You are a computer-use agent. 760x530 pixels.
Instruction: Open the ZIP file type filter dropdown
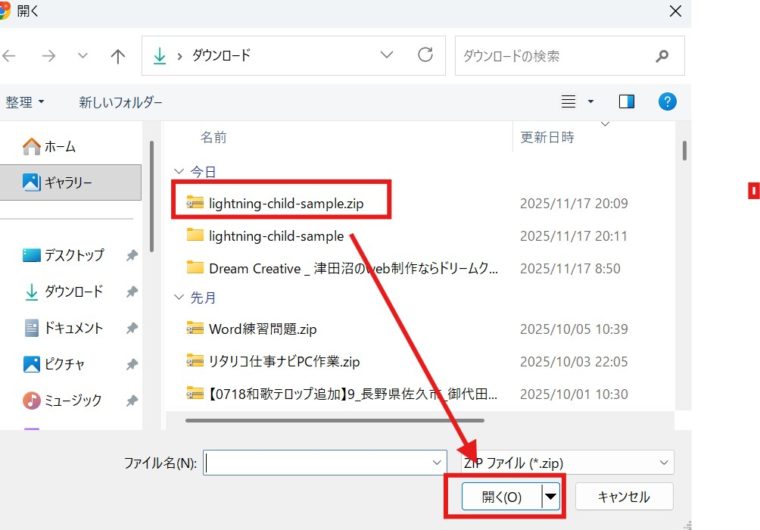pos(565,462)
